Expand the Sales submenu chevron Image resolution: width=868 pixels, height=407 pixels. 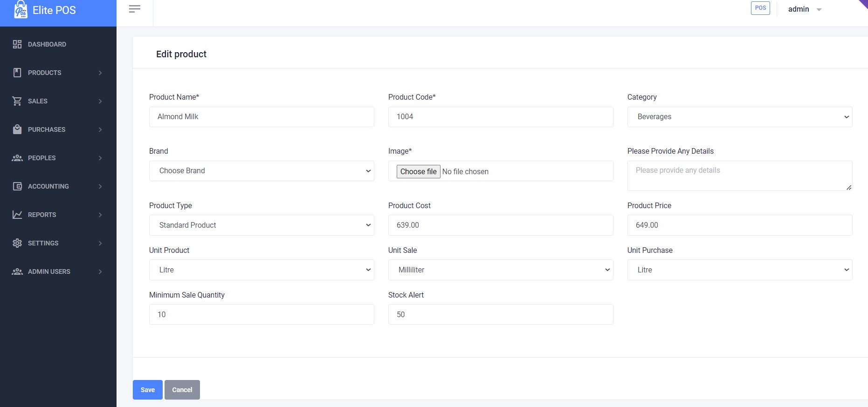point(100,101)
